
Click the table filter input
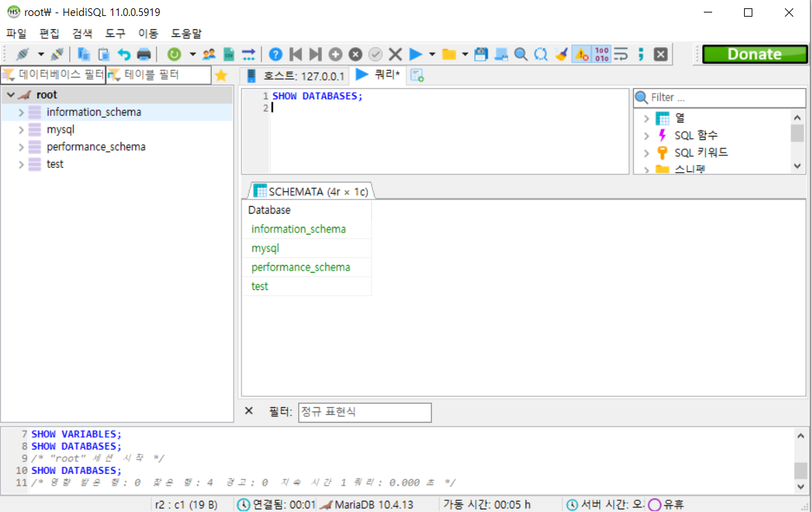coord(159,75)
